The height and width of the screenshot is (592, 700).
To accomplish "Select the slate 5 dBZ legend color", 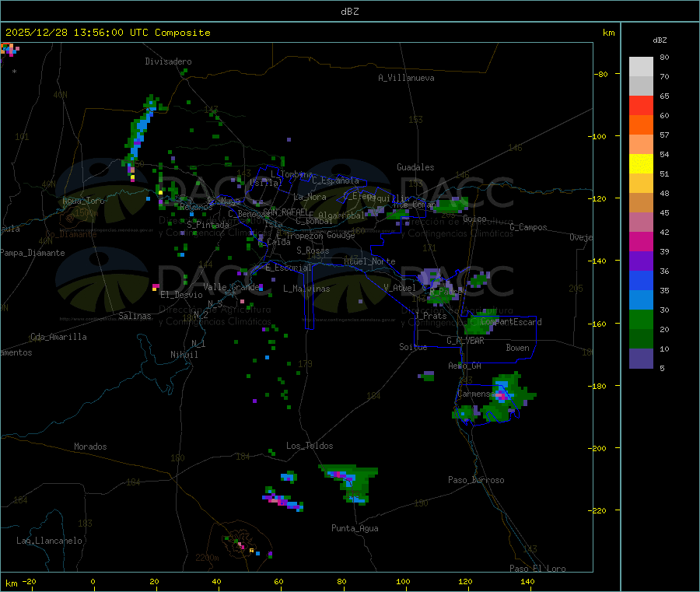I will pos(641,359).
